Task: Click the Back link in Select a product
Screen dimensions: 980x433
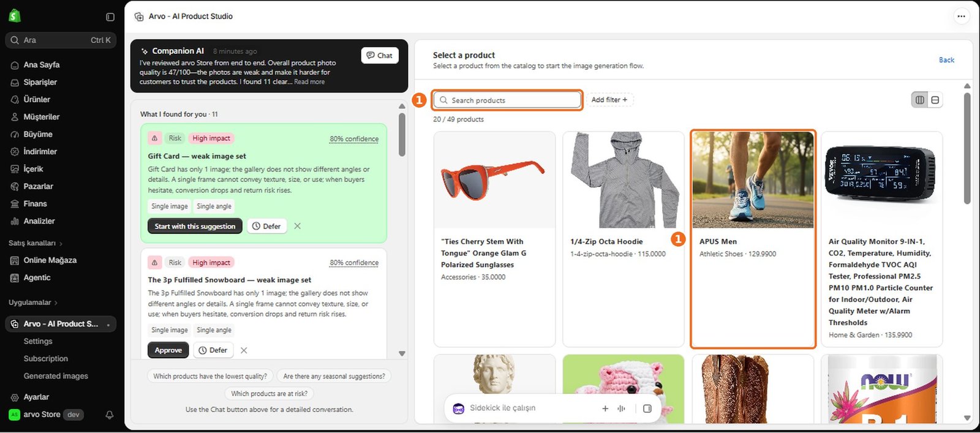Action: click(946, 60)
